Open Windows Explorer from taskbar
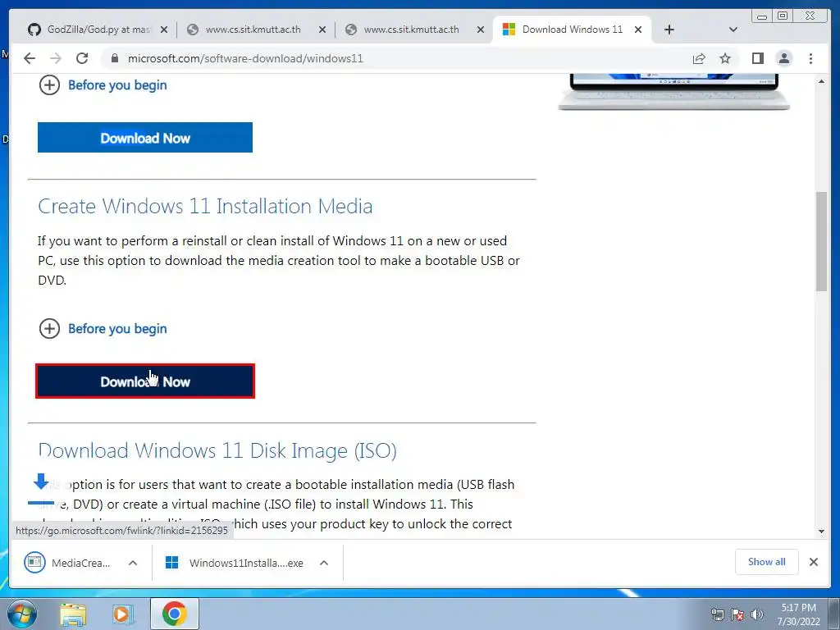The height and width of the screenshot is (630, 840). [x=72, y=614]
